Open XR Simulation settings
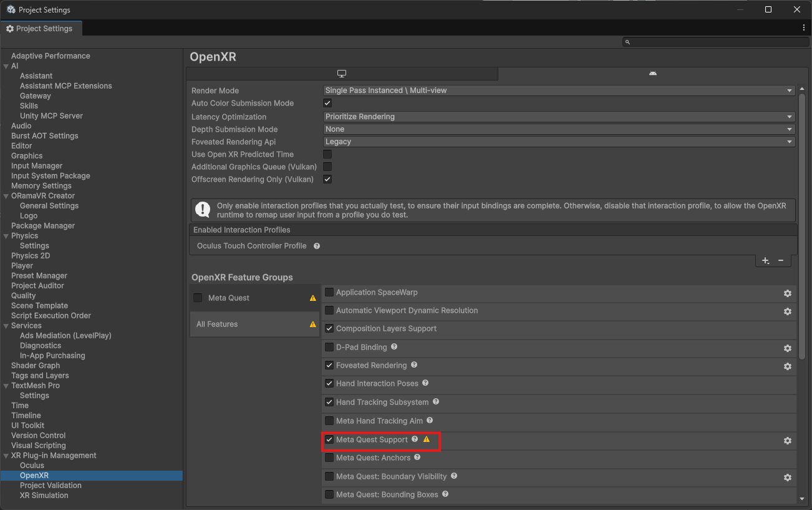Screen dimensions: 812x510 (44, 496)
